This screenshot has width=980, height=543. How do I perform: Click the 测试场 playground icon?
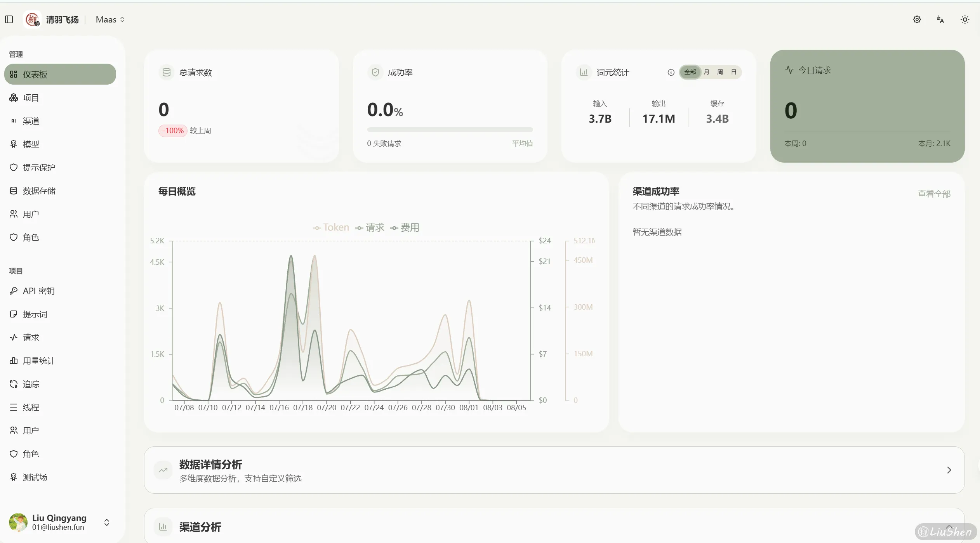tap(14, 477)
